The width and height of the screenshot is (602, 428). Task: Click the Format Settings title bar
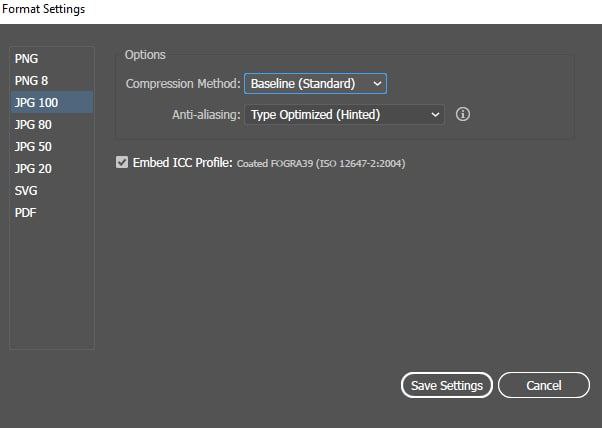click(301, 12)
